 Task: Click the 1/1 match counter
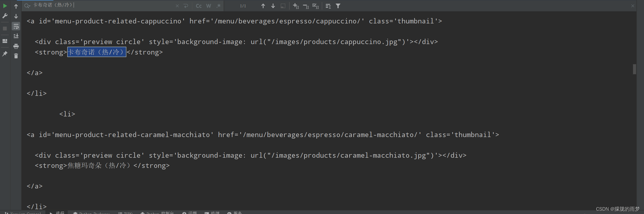point(243,6)
